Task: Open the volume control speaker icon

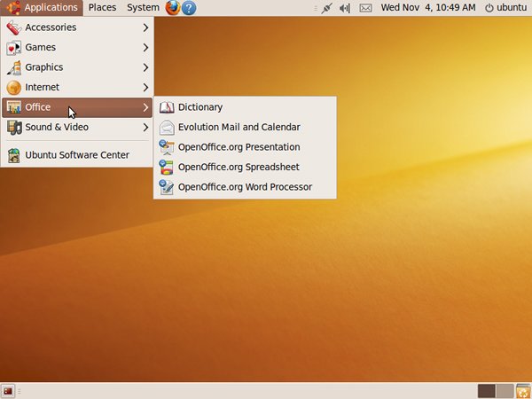Action: point(345,8)
